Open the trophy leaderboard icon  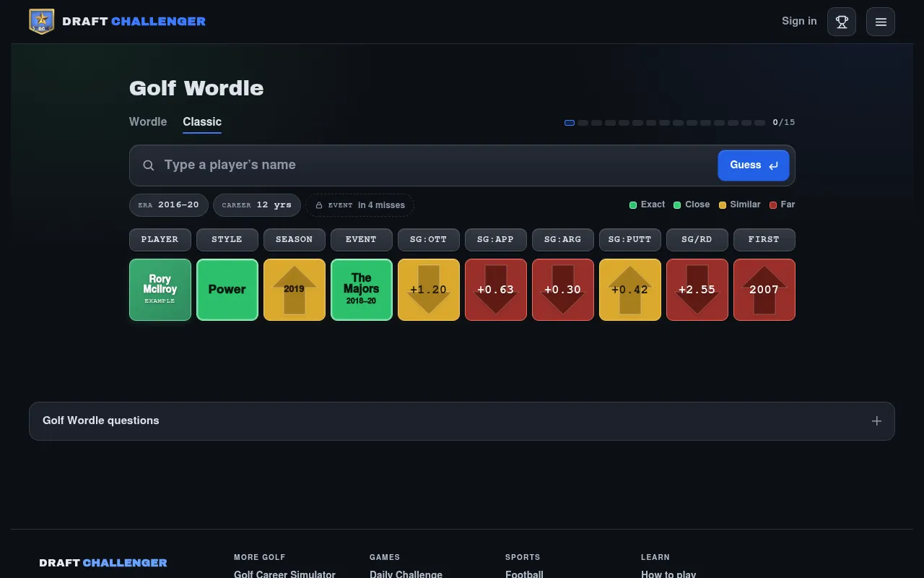click(842, 22)
